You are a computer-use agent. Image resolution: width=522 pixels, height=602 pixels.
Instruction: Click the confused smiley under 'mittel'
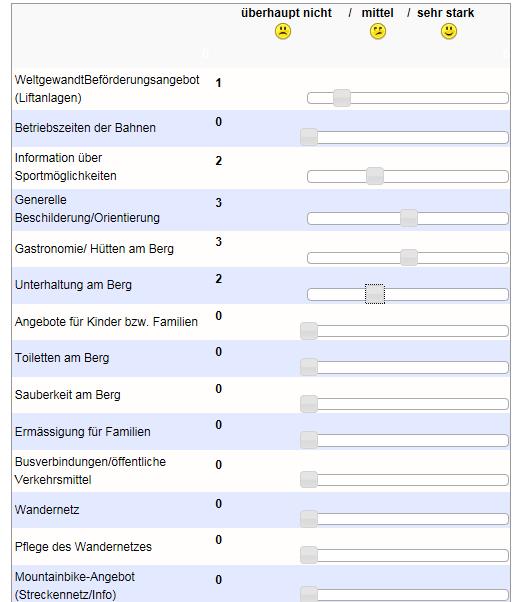(378, 31)
